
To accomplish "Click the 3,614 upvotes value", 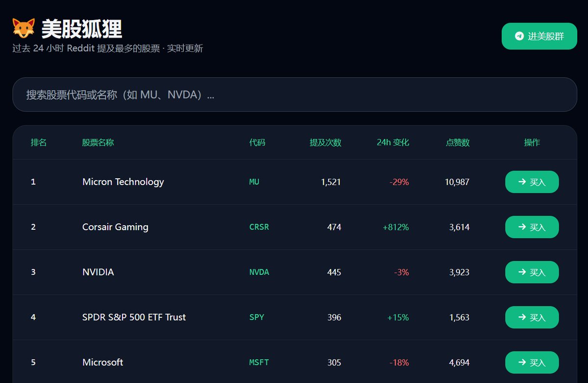I will (459, 227).
